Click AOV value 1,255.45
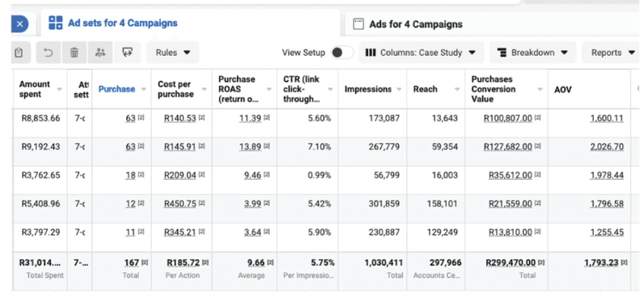This screenshot has height=302, width=644. click(607, 232)
